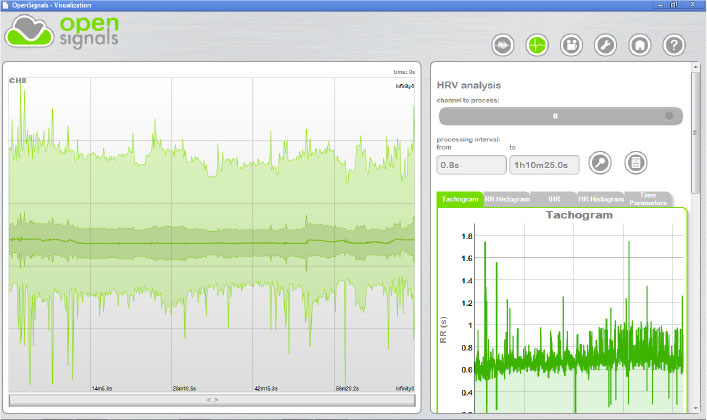Click the processing interval 'from' field

pos(471,165)
